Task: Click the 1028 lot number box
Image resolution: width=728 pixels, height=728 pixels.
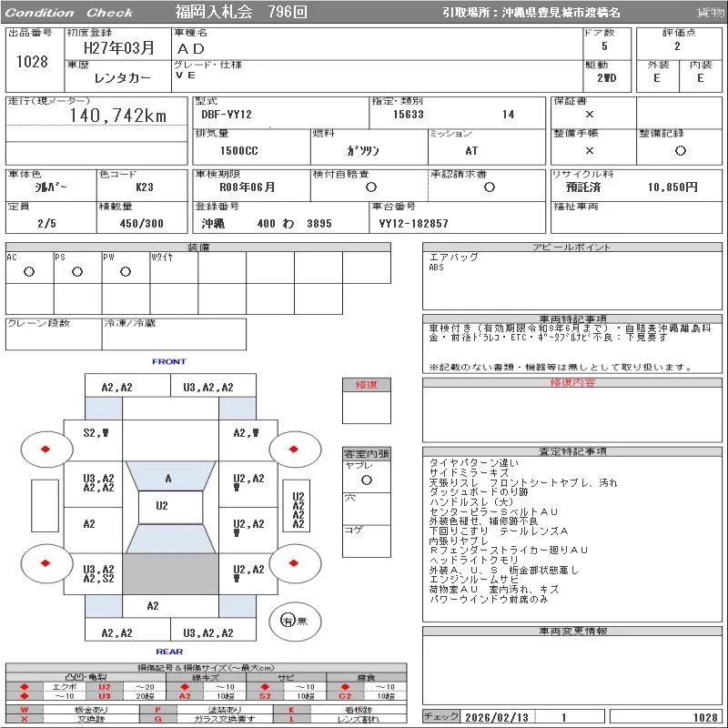Action: coord(33,62)
